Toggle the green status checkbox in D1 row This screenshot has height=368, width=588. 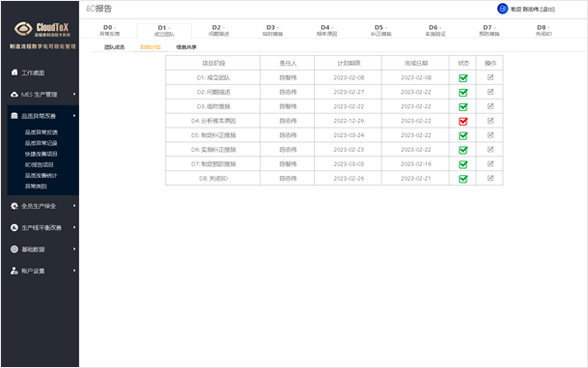pyautogui.click(x=463, y=78)
